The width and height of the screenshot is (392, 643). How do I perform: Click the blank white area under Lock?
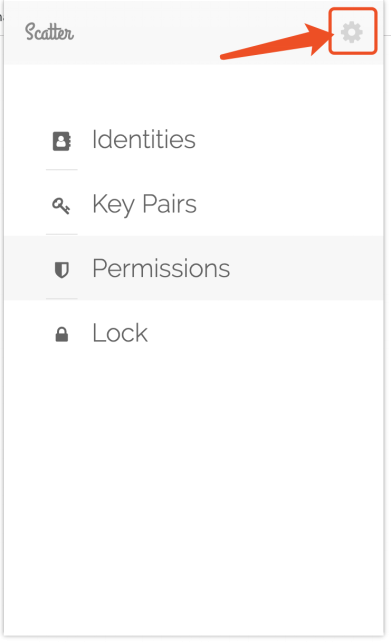pyautogui.click(x=194, y=492)
